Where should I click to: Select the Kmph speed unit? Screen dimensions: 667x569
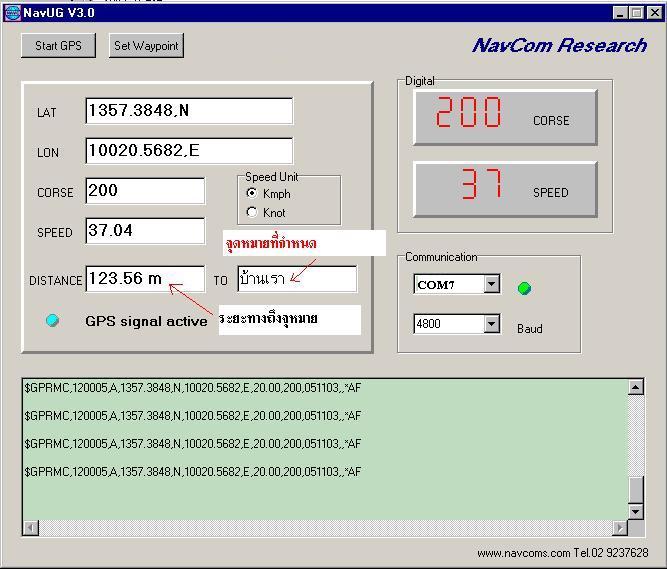pos(252,193)
